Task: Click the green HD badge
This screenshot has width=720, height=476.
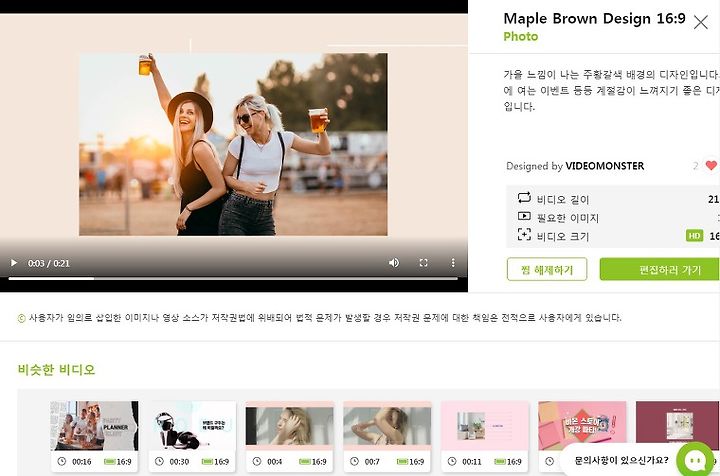Action: coord(694,235)
